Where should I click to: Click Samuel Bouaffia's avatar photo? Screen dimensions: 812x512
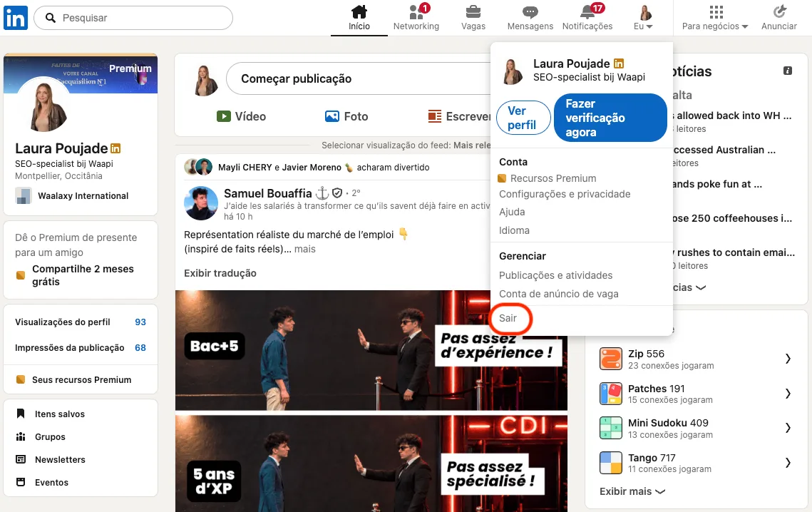201,203
